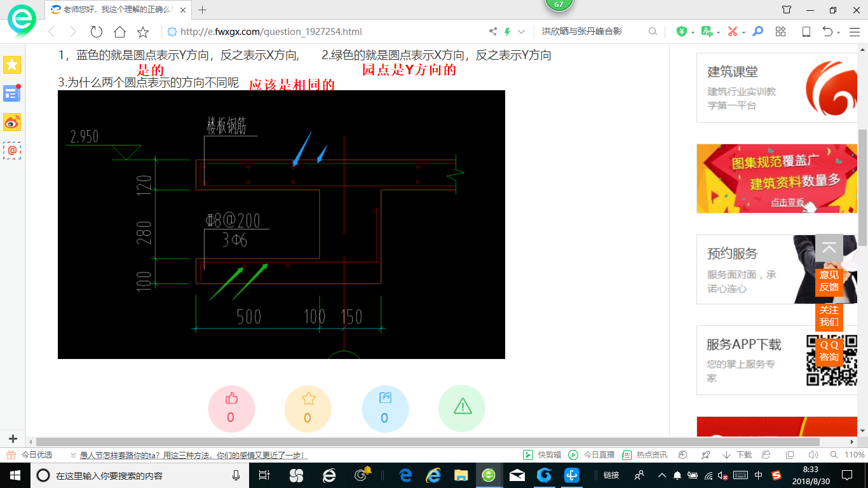Click the yellow star favorite button

308,409
